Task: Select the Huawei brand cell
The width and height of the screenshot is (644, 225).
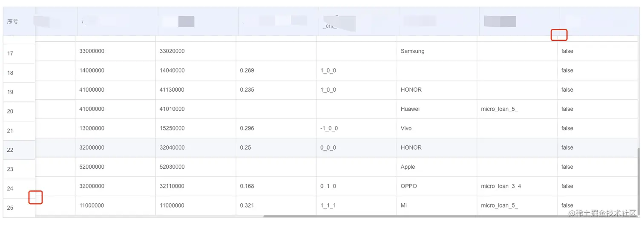Action: pyautogui.click(x=410, y=109)
